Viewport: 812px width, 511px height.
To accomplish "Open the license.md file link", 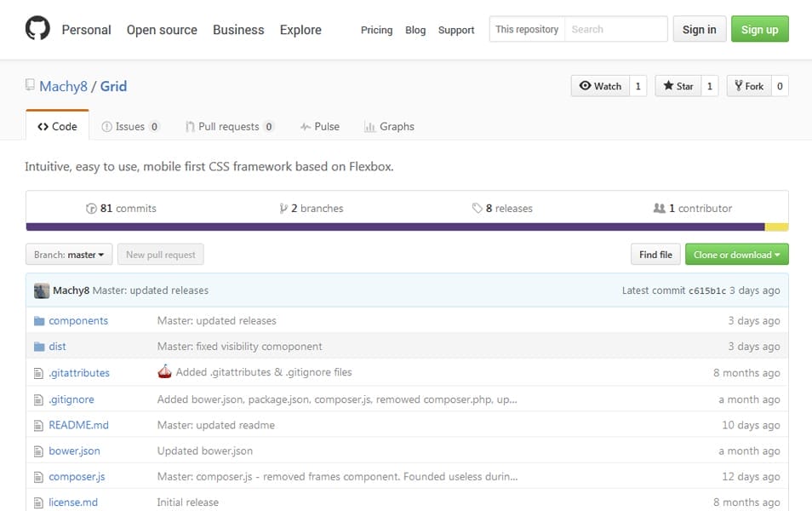I will pyautogui.click(x=73, y=502).
